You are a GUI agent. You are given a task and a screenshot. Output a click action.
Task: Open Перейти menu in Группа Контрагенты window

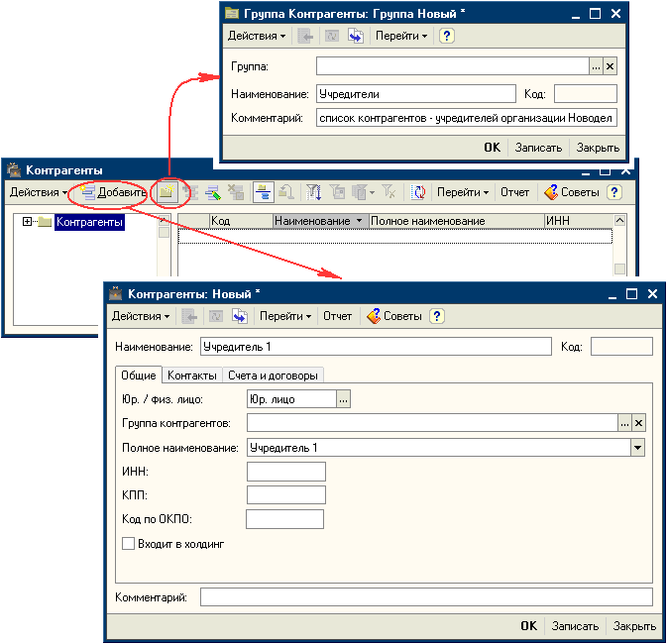[400, 36]
